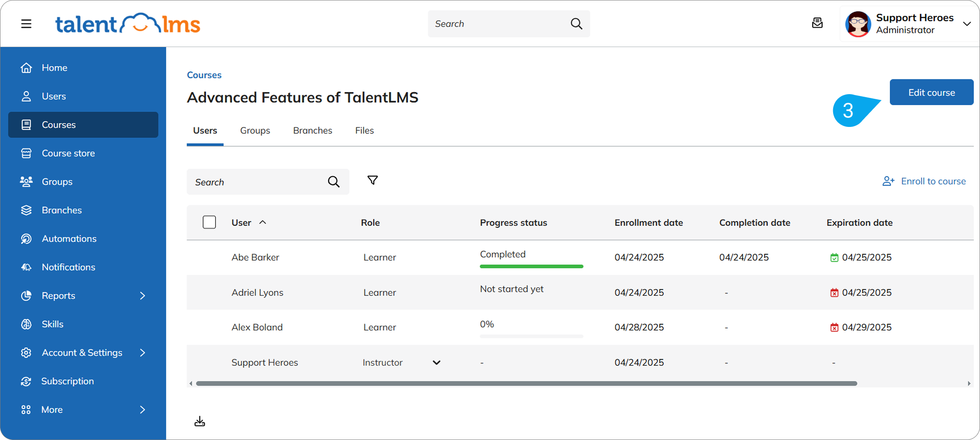Click the Notifications megaphone icon

tap(26, 267)
